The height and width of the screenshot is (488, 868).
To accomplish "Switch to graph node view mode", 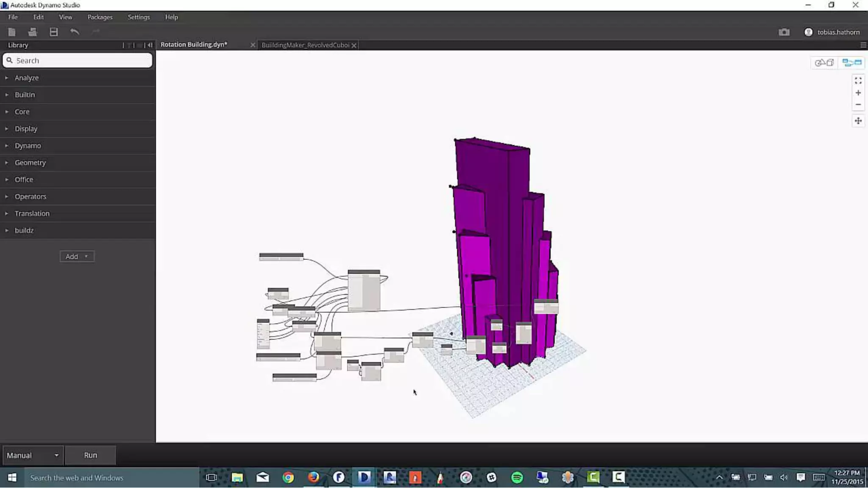I will coord(852,63).
